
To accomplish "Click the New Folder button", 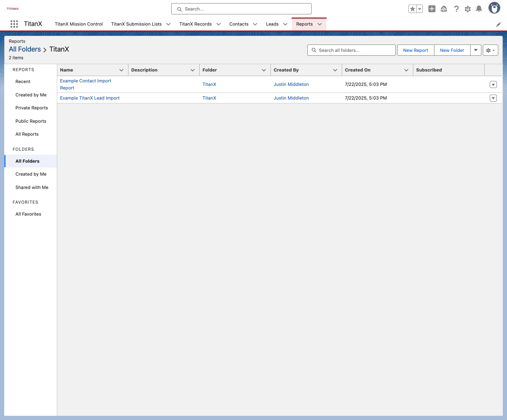I will (x=452, y=50).
